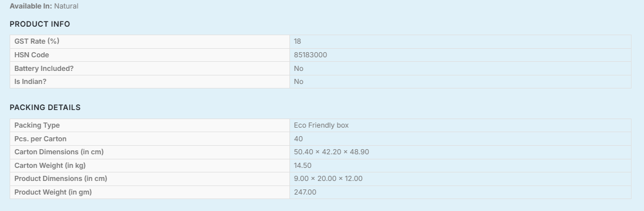This screenshot has height=211, width=644.
Task: Click Carton Dimensions (in cm) label
Action: pos(59,152)
